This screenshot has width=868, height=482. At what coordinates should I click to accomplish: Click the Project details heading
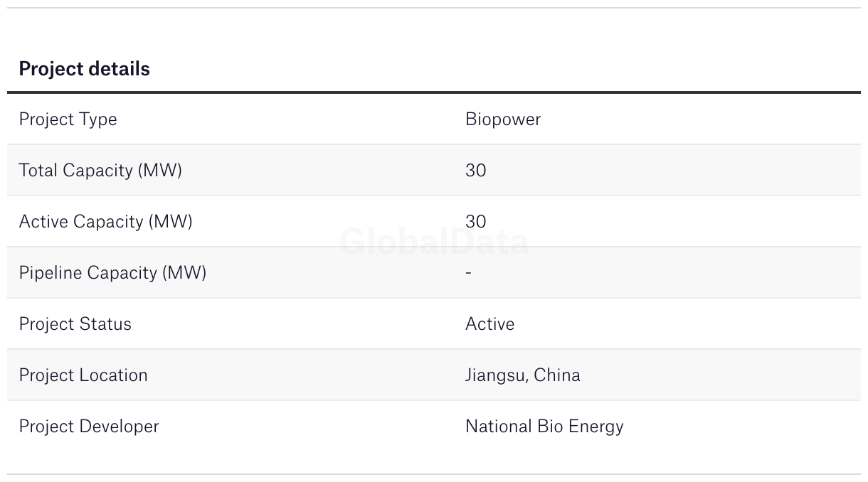pyautogui.click(x=84, y=69)
